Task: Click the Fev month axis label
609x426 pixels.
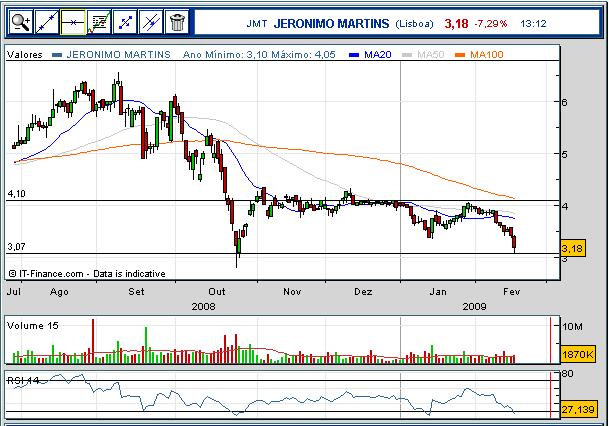Action: coord(512,292)
